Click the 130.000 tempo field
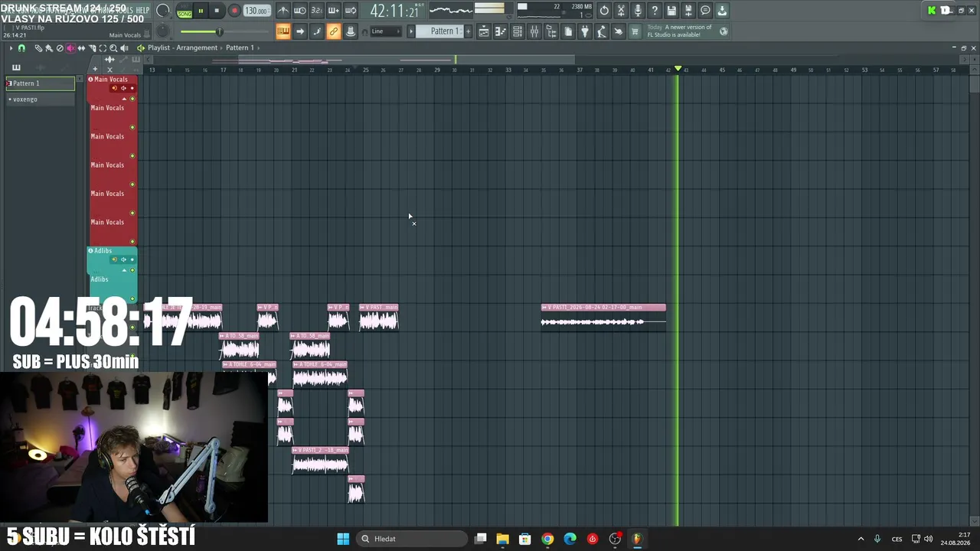The width and height of the screenshot is (980, 551). 256,11
